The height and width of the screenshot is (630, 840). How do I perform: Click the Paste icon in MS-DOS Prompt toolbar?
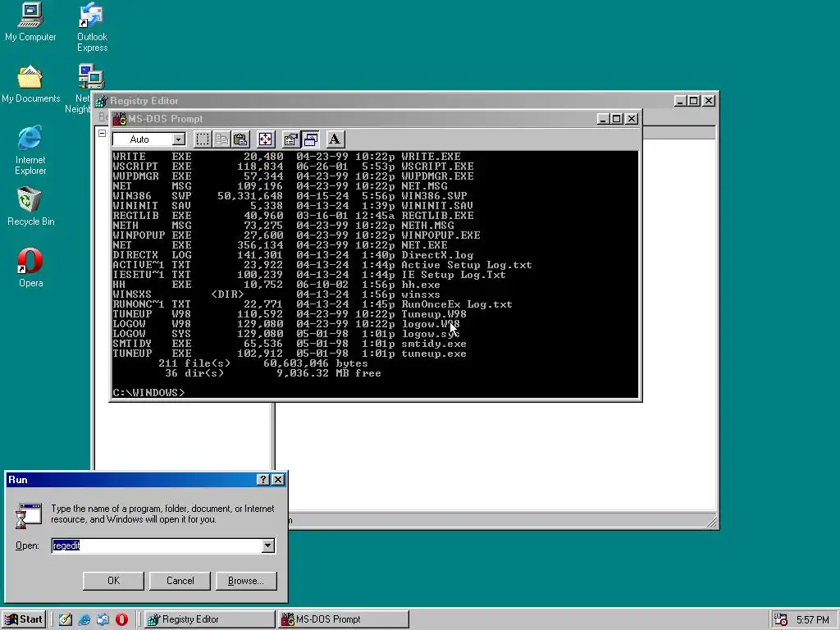240,139
